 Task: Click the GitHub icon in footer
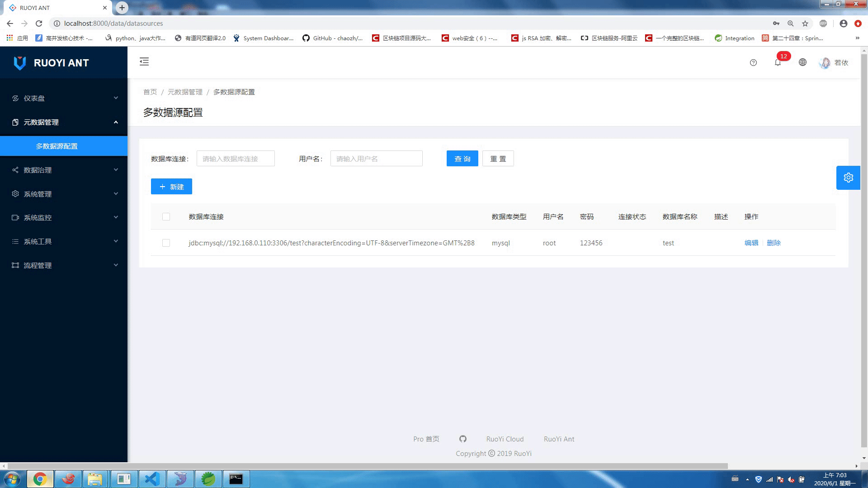coord(462,439)
